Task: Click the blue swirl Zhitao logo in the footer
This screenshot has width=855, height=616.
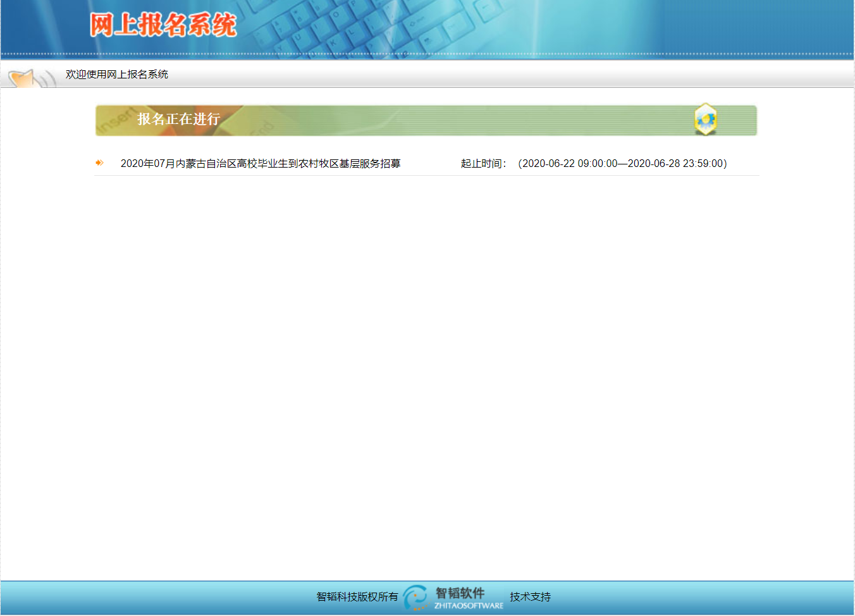Action: (415, 597)
